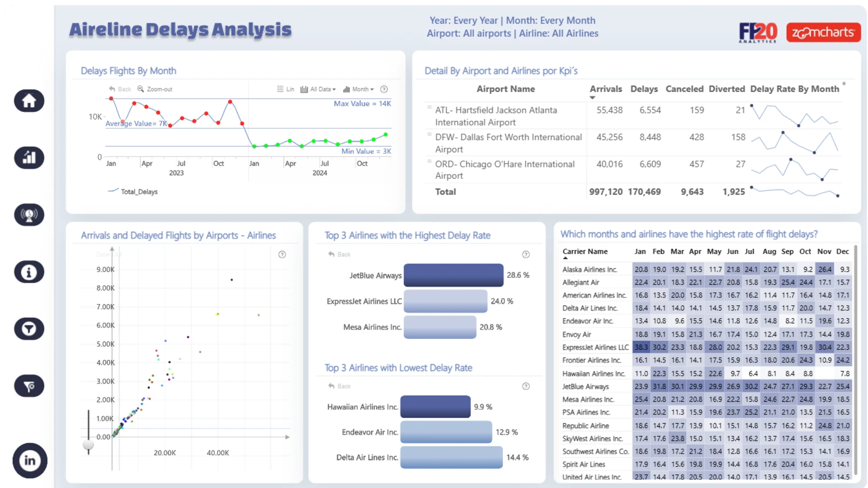Screen dimensions: 868x488
Task: Click Back button in Lowest Delay Rate chart
Action: pyautogui.click(x=340, y=386)
